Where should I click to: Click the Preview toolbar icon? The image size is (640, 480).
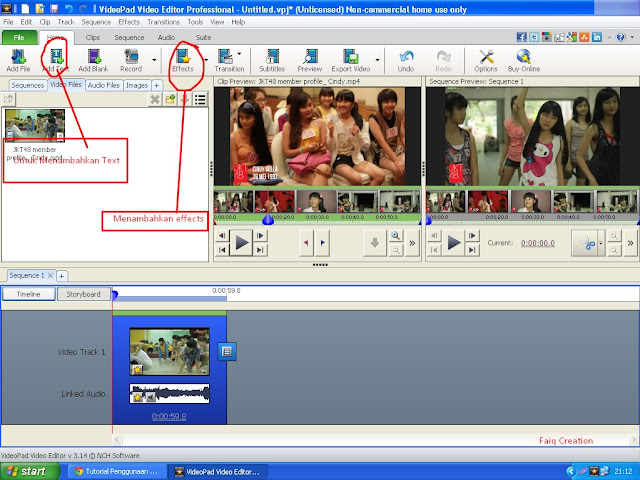pos(310,60)
